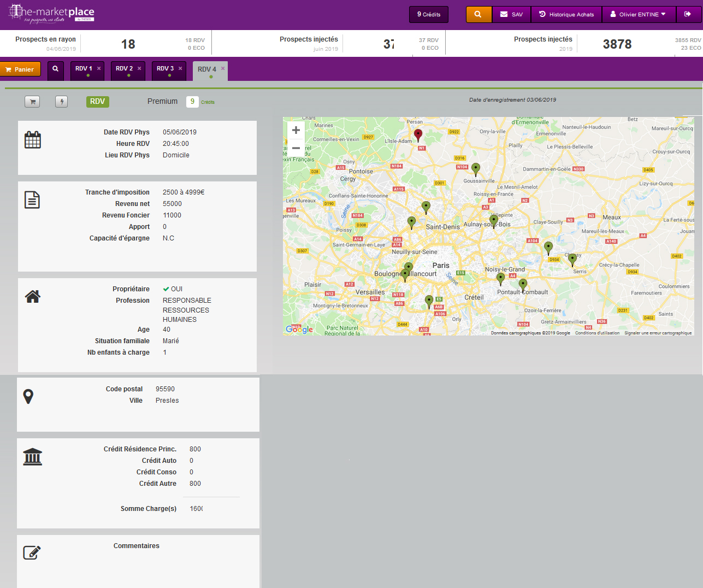The width and height of the screenshot is (703, 588).
Task: Select the RDV 4 tab
Action: (207, 69)
